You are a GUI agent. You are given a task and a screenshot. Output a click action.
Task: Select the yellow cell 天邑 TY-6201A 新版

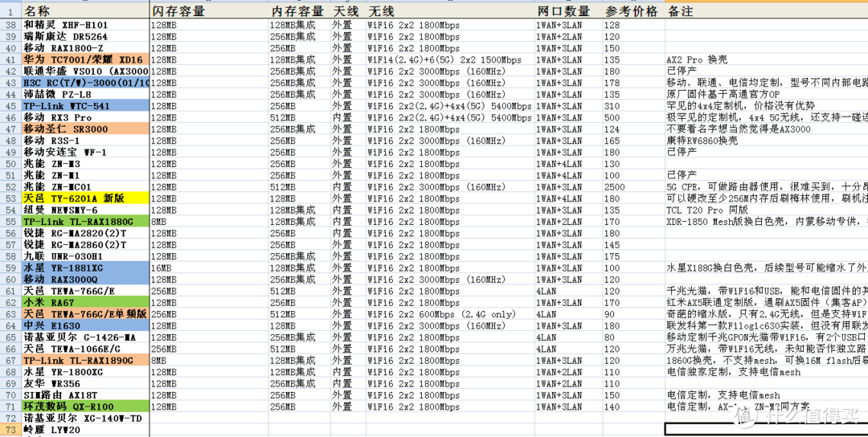click(x=85, y=198)
